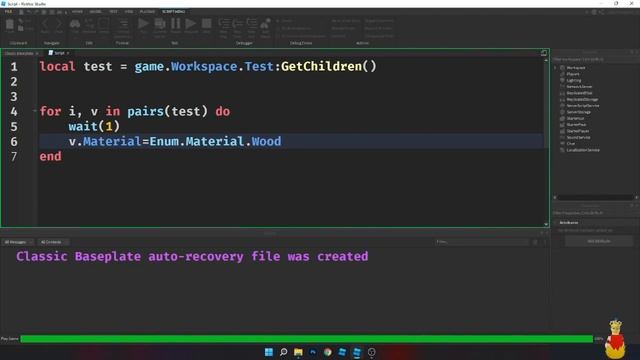Open the All Messages dropdown in Output
The height and width of the screenshot is (360, 640).
click(18, 242)
